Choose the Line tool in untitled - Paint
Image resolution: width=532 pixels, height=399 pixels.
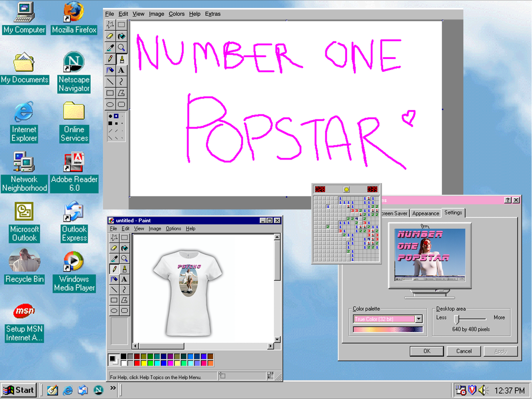tap(114, 290)
